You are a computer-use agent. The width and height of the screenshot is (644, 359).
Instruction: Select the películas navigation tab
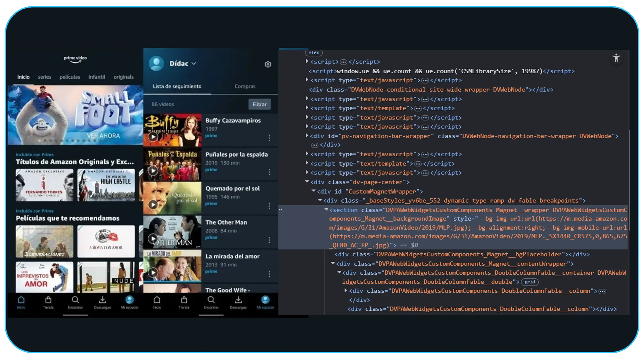(70, 77)
